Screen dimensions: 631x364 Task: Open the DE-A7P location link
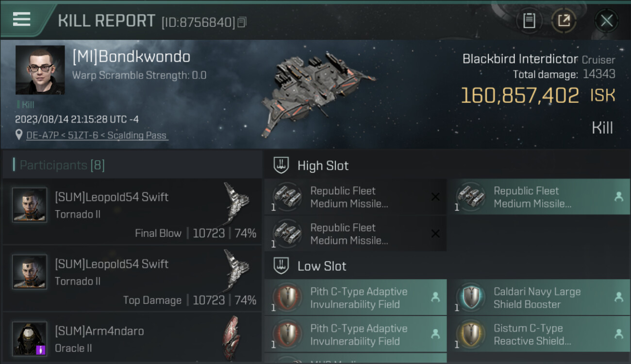click(97, 135)
